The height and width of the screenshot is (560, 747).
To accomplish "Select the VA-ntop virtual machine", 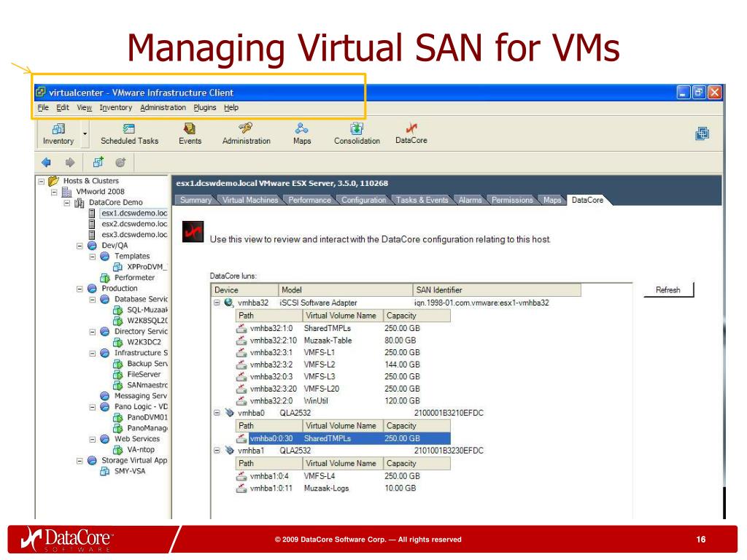I will click(141, 449).
